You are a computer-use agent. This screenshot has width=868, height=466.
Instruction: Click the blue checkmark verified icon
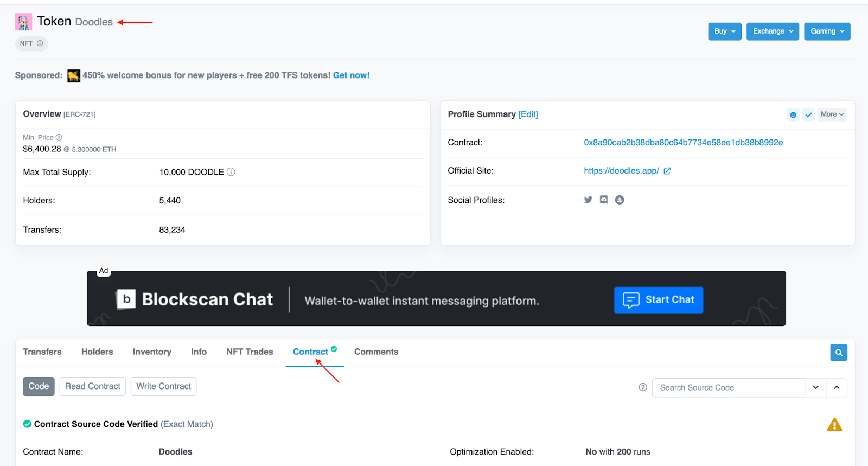pyautogui.click(x=808, y=115)
